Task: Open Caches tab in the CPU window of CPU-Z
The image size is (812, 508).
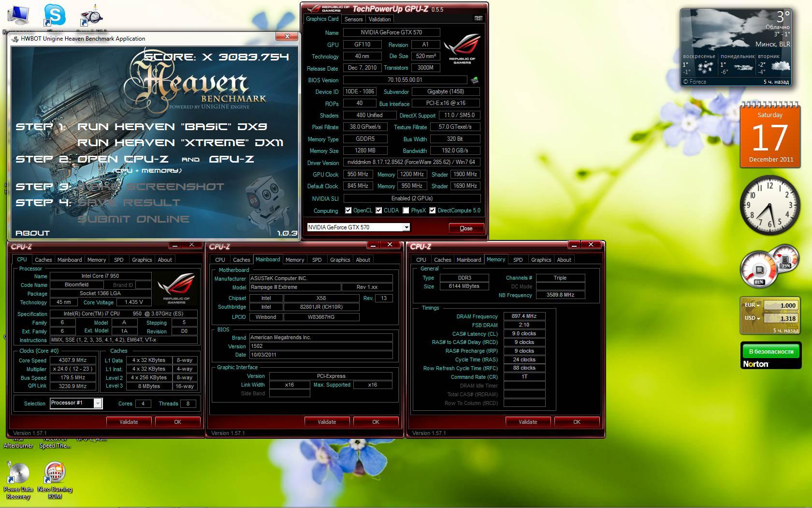Action: click(x=43, y=260)
